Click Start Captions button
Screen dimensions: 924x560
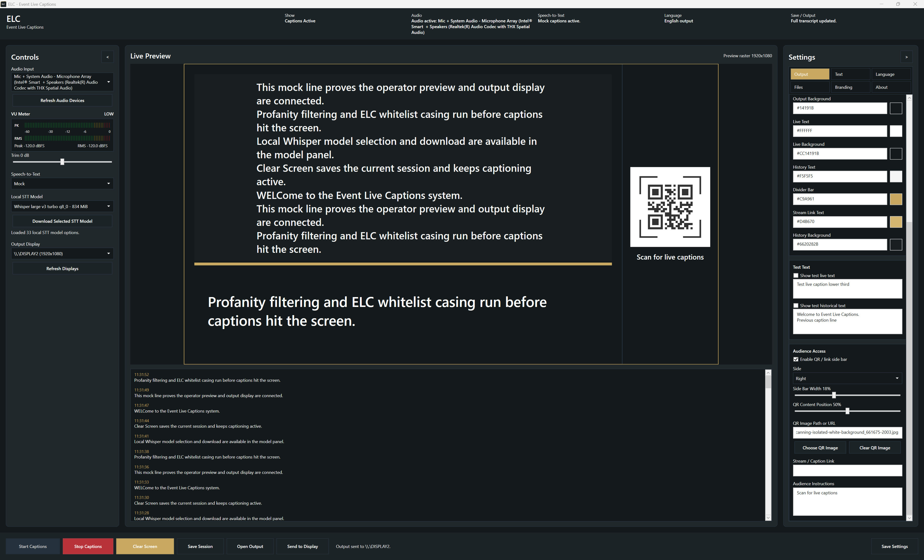pyautogui.click(x=33, y=547)
